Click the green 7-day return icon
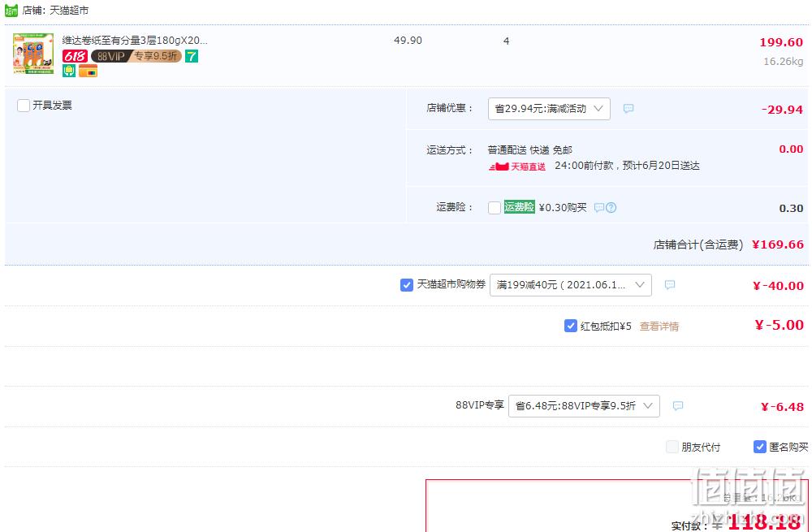 click(x=192, y=56)
